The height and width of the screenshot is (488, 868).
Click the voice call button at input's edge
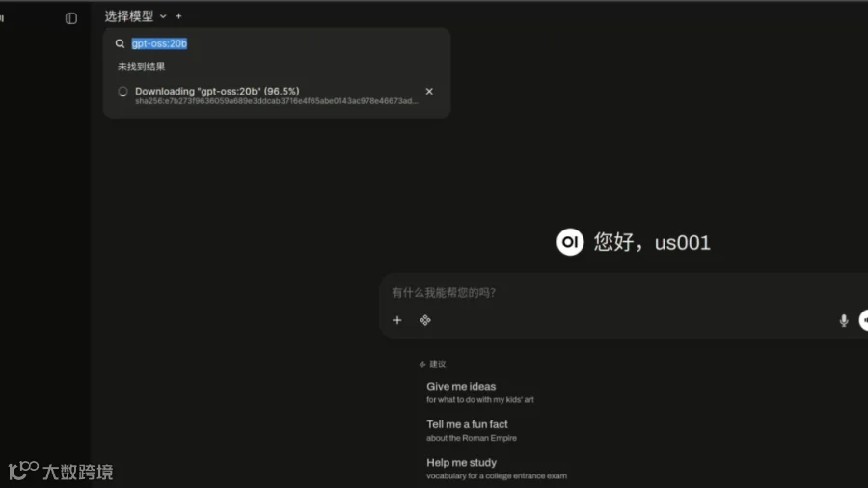point(863,320)
